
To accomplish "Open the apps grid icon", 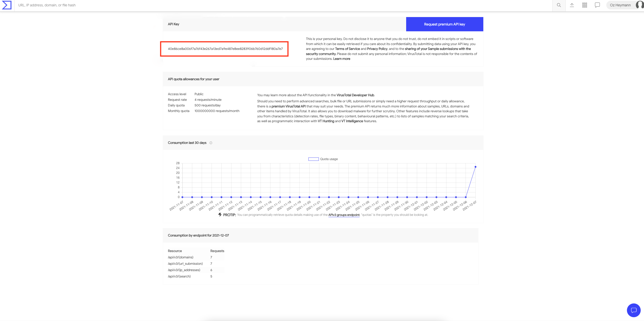I will (x=585, y=5).
